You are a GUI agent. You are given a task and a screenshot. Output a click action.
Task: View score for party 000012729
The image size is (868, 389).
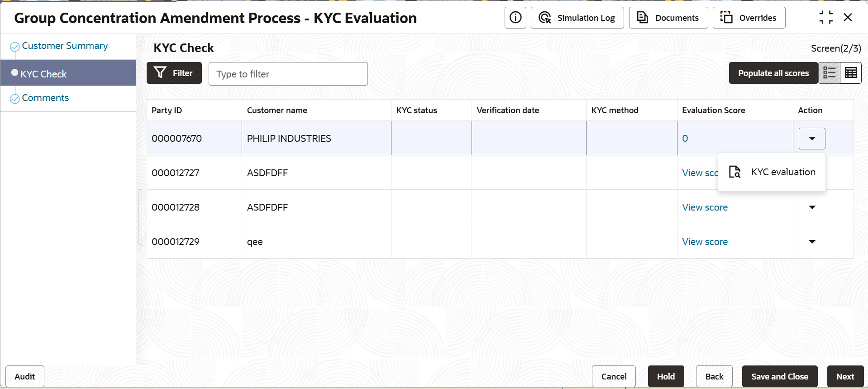(x=705, y=242)
